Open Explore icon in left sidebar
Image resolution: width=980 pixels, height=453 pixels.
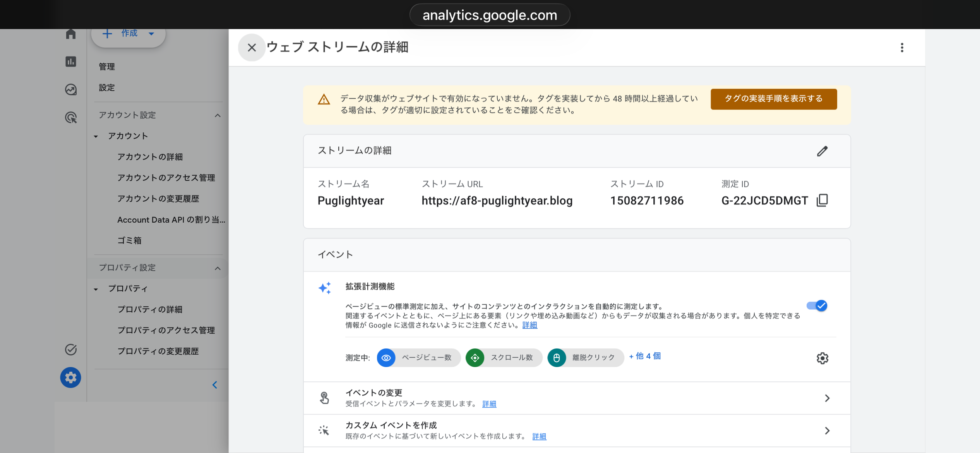[x=70, y=89]
